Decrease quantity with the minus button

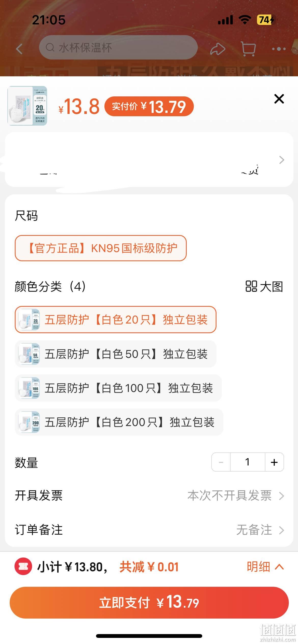[x=221, y=462]
